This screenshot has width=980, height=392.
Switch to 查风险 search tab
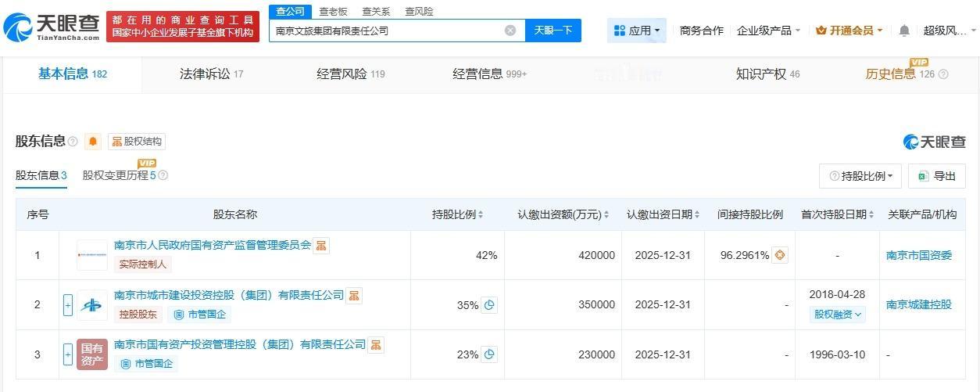[419, 11]
